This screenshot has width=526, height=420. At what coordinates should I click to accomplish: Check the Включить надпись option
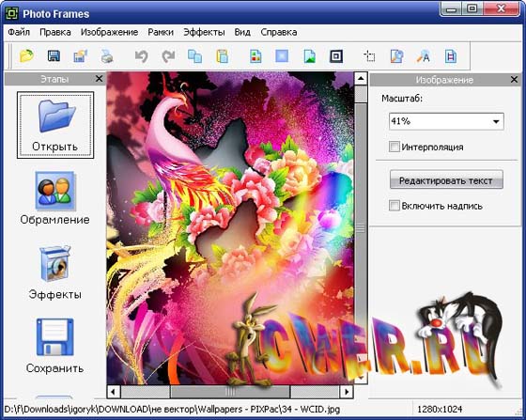[394, 206]
